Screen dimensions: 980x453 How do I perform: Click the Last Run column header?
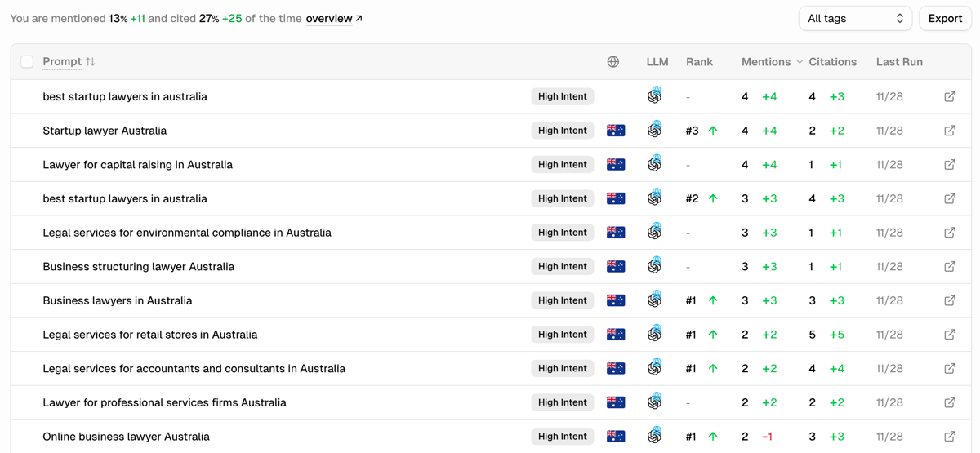899,62
